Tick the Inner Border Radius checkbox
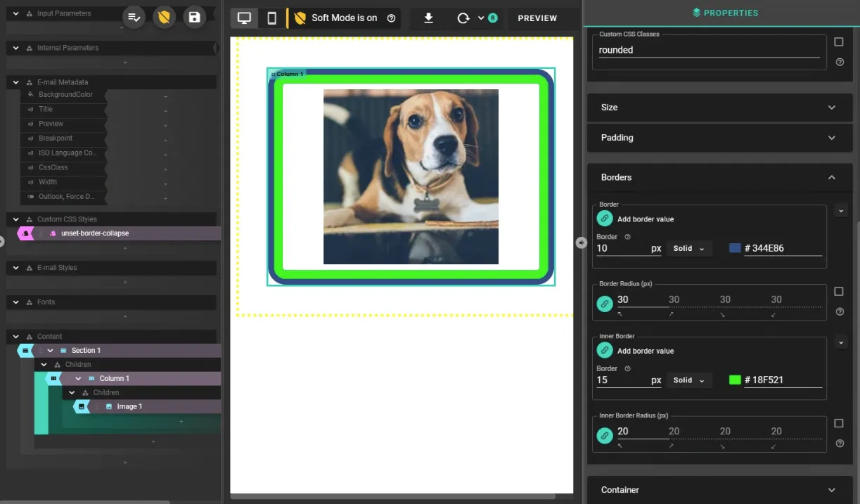 point(838,423)
